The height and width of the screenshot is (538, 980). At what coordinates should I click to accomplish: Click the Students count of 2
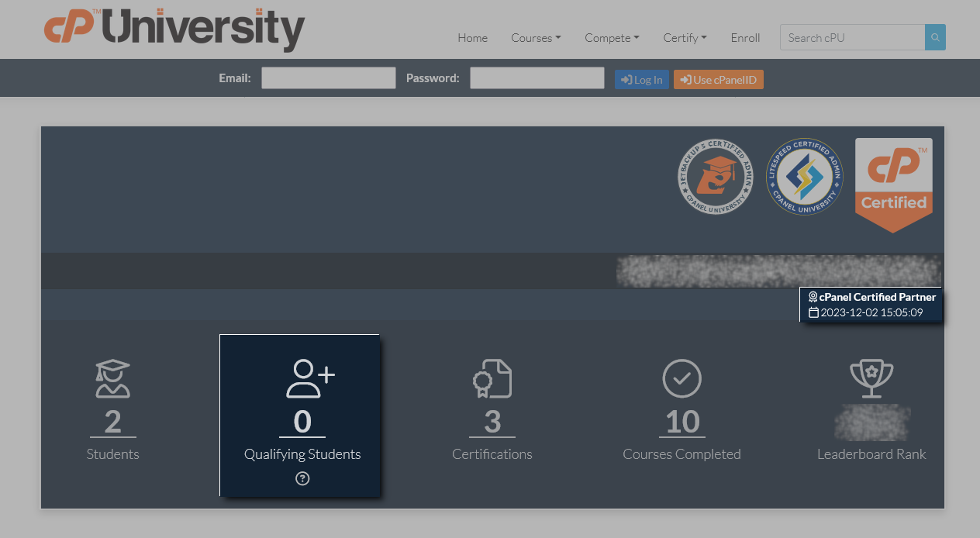[x=112, y=422]
